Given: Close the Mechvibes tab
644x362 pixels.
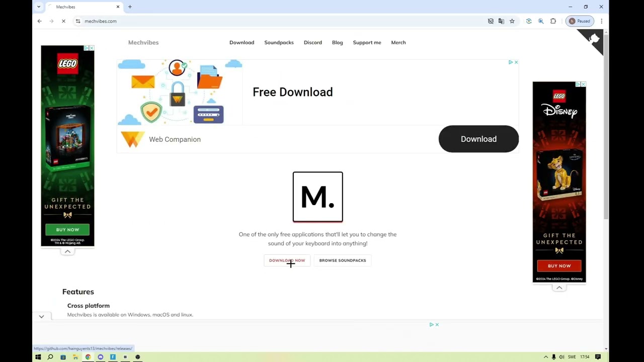Looking at the screenshot, I should [x=118, y=7].
